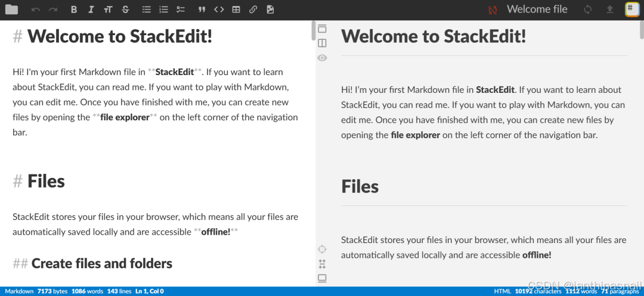Click 'Ln 1, Col 0' cursor position
The height and width of the screenshot is (296, 644).
(x=150, y=291)
